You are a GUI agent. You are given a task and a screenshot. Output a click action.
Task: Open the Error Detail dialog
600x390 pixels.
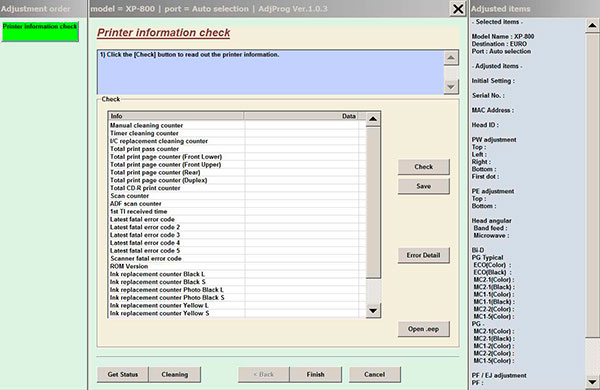point(424,255)
